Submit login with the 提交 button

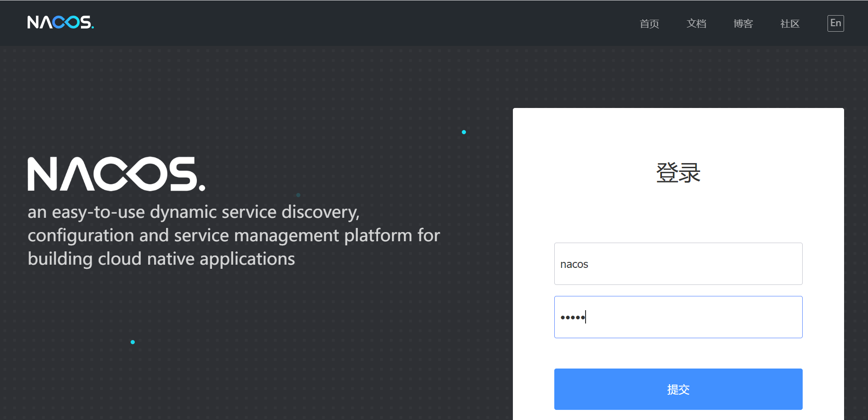pyautogui.click(x=678, y=389)
